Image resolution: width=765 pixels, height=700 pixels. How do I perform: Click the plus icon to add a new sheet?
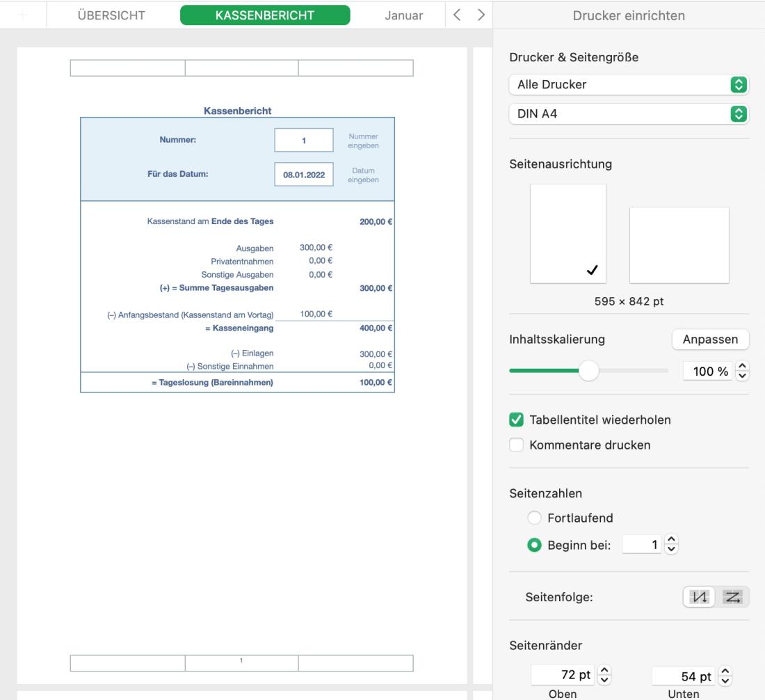coord(24,15)
